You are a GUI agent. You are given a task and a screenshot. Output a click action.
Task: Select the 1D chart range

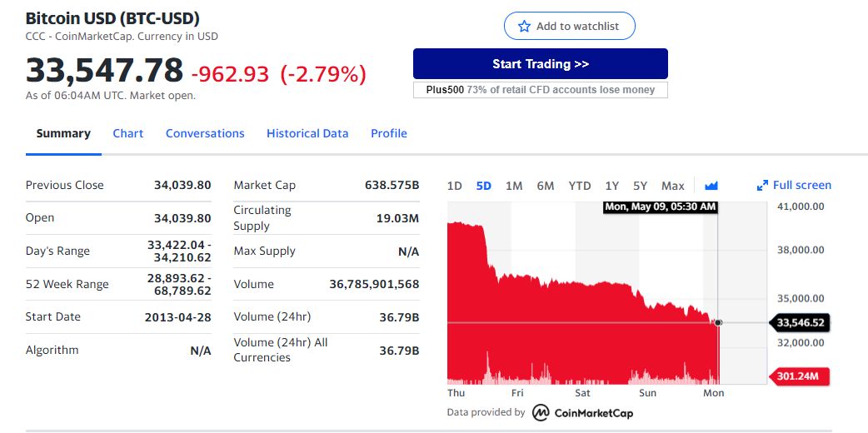point(455,186)
